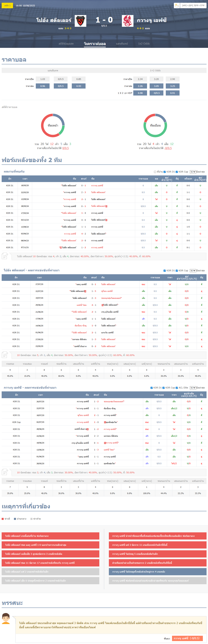This screenshot has width=208, height=644.
Task: Click the home team ทีมเหย้า donut chart
Action: click(53, 126)
